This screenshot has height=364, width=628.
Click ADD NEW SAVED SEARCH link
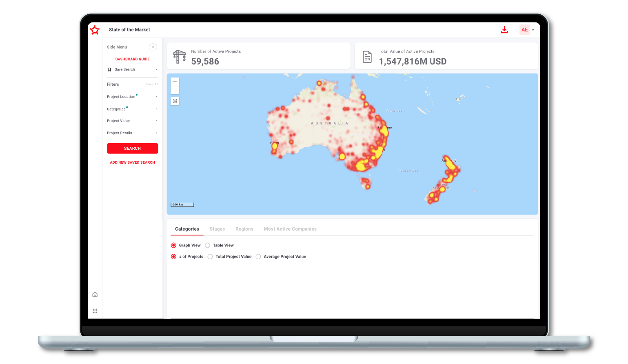[132, 162]
